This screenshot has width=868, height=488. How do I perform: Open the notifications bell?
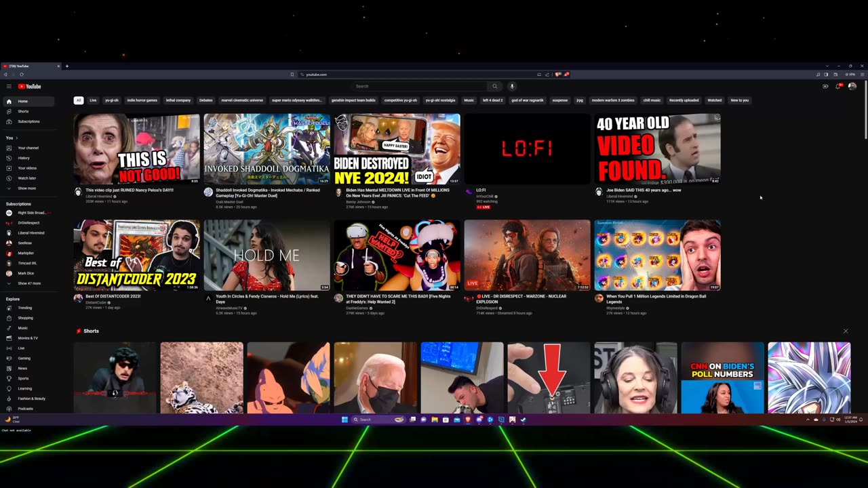[x=838, y=86]
